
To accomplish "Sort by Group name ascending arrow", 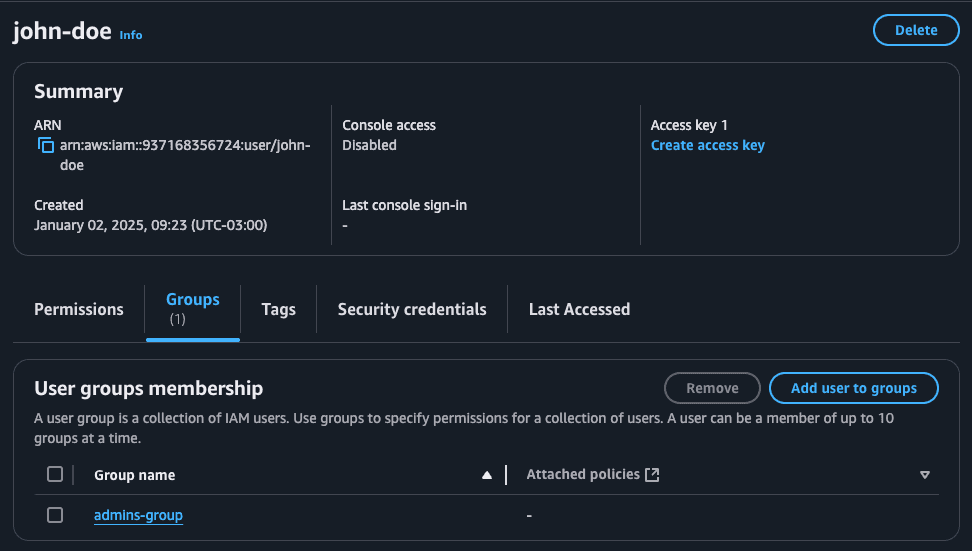I will click(487, 475).
